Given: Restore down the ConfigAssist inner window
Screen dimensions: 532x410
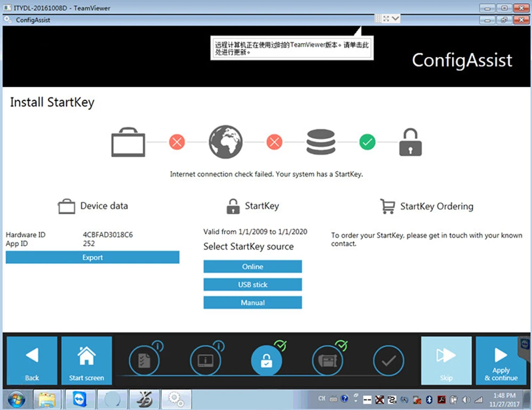Looking at the screenshot, I should [504, 20].
